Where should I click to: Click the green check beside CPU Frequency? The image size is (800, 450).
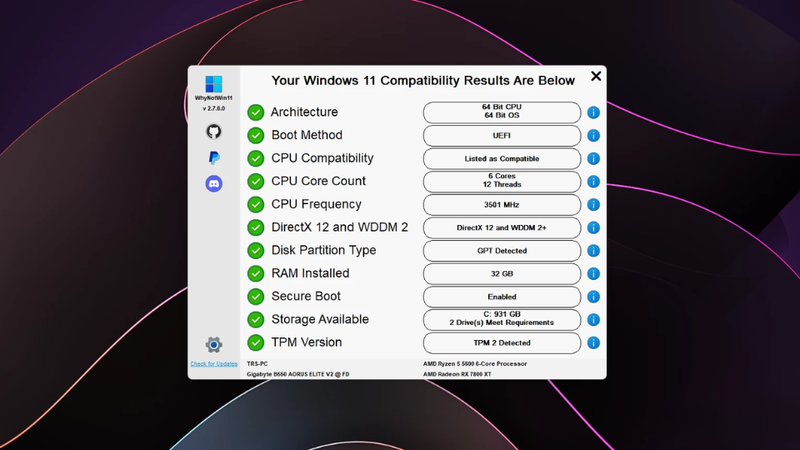[256, 204]
